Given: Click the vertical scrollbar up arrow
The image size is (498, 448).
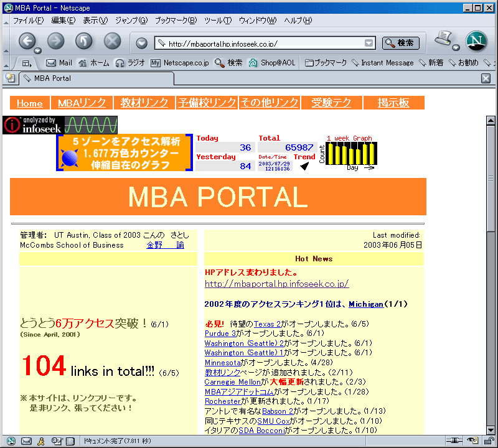Looking at the screenshot, I should pyautogui.click(x=491, y=120).
